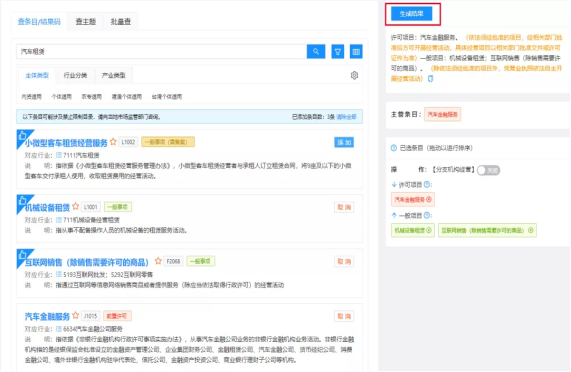This screenshot has height=372, width=571.
Task: Open the 查条目/结果码 tab
Action: (39, 22)
